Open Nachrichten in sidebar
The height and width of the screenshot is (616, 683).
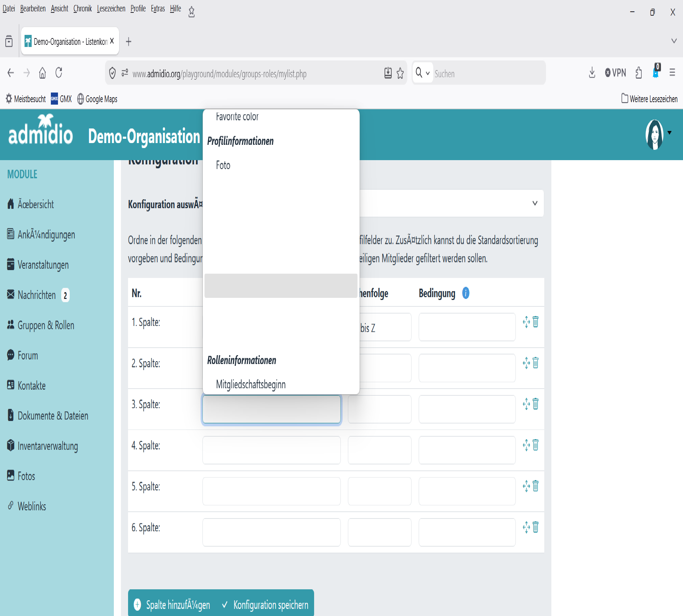(37, 295)
